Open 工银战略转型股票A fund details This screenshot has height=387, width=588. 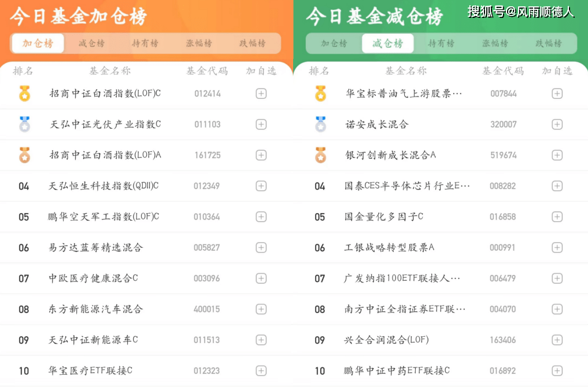(x=389, y=248)
